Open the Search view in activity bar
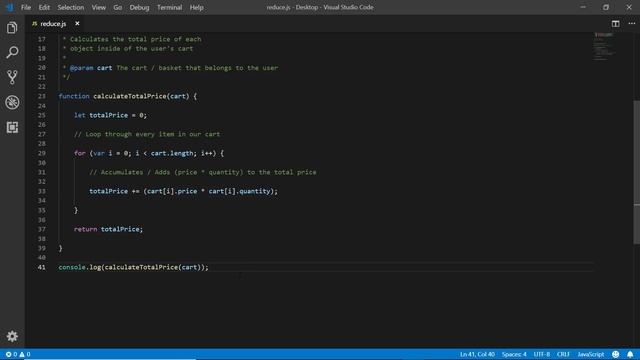This screenshot has height=360, width=640. 12,52
